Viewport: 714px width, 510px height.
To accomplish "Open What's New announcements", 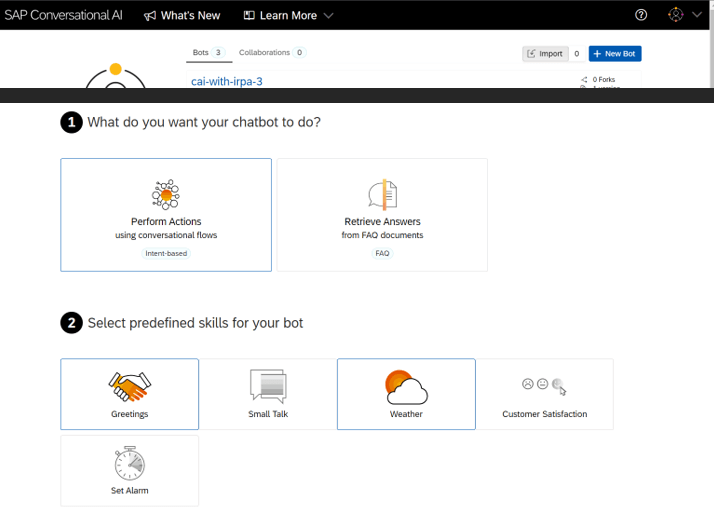I will click(182, 15).
